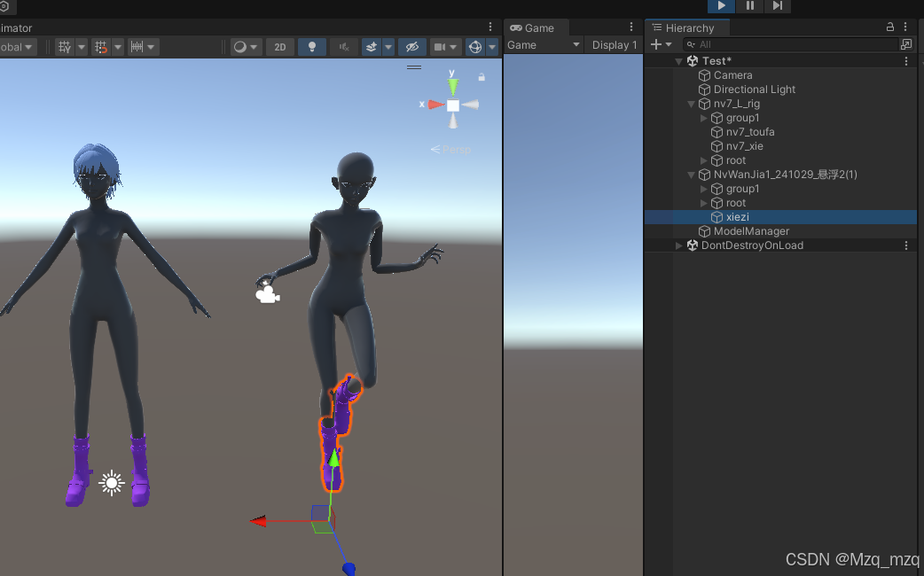The height and width of the screenshot is (576, 924).
Task: Open the Display 1 dropdown in Game view
Action: click(614, 44)
